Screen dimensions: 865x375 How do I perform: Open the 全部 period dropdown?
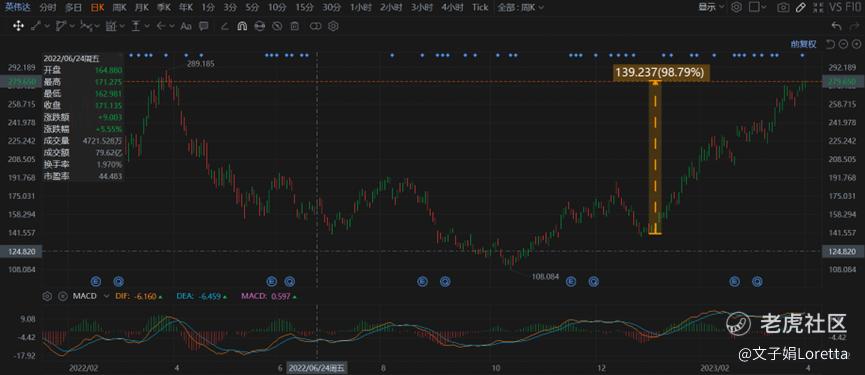point(520,7)
